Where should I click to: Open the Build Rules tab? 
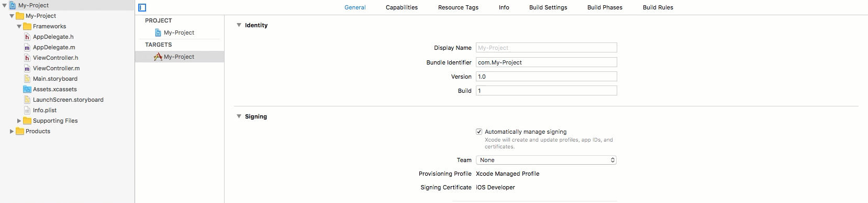[x=658, y=7]
